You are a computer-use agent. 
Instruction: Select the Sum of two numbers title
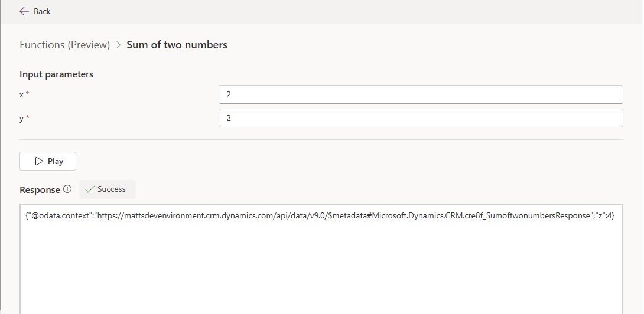click(x=177, y=45)
